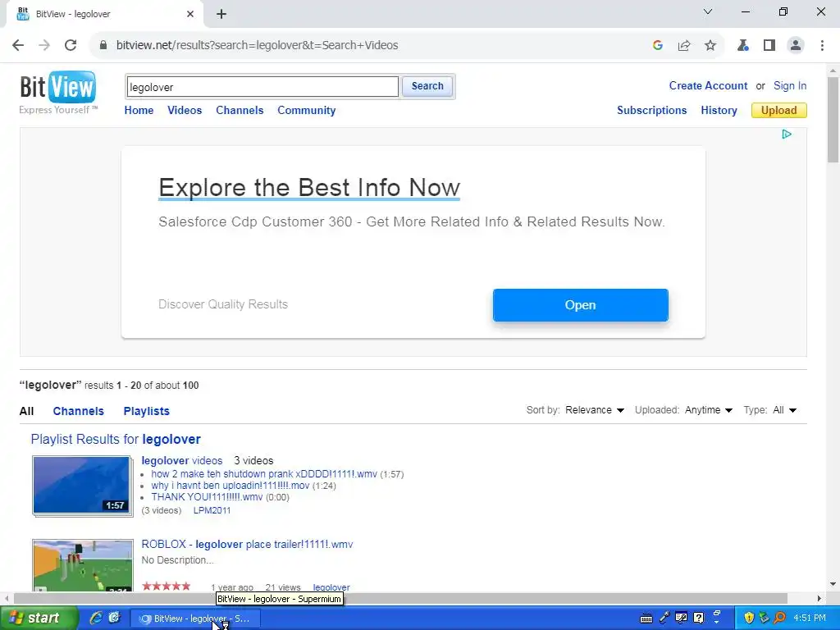Viewport: 840px width, 630px height.
Task: View site info via padlock icon
Action: [x=103, y=46]
